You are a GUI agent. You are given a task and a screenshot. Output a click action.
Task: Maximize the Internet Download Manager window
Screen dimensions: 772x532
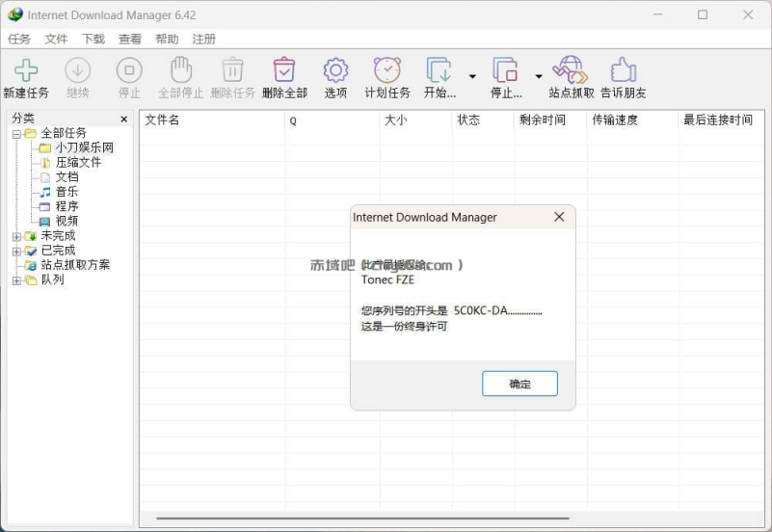pos(703,14)
